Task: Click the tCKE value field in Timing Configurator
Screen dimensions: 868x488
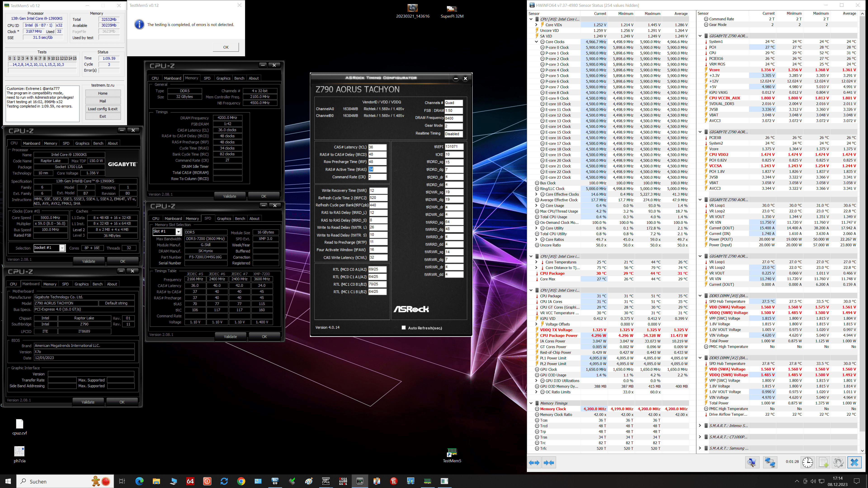Action: (454, 155)
